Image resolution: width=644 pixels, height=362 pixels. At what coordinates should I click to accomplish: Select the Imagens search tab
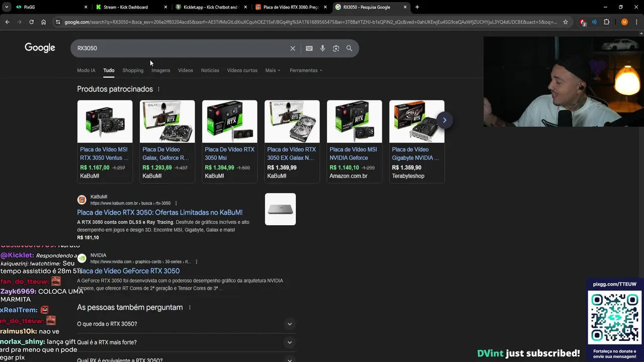click(x=160, y=70)
